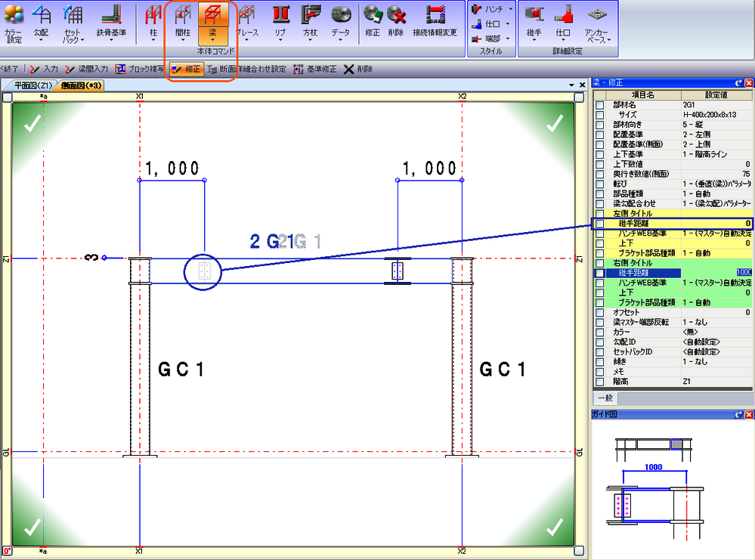Open 断面詳細合わせ設定 section detail setting
This screenshot has width=755, height=560.
tap(246, 70)
